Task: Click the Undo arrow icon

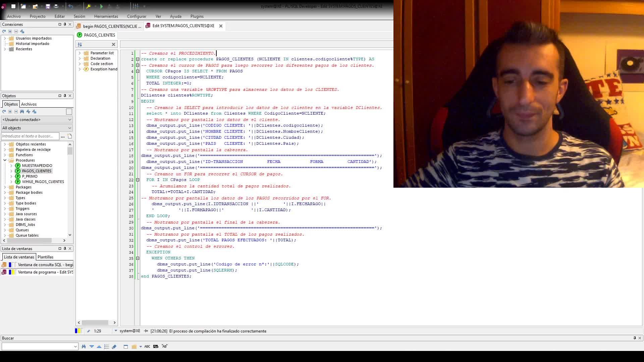Action: (x=70, y=6)
